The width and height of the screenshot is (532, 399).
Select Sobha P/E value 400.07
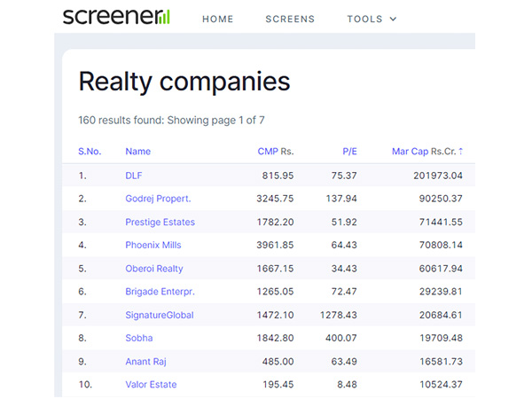coord(341,338)
